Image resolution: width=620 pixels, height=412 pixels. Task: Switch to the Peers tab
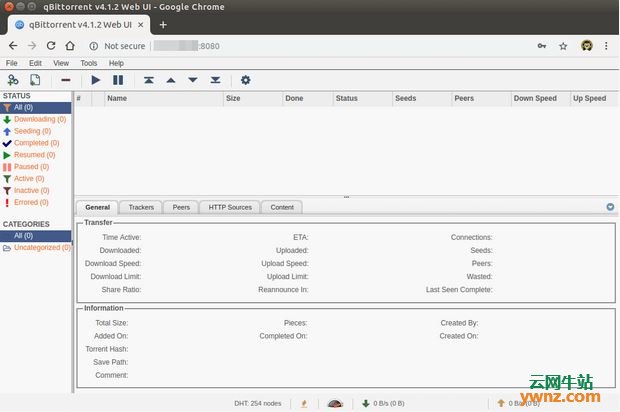pyautogui.click(x=181, y=207)
